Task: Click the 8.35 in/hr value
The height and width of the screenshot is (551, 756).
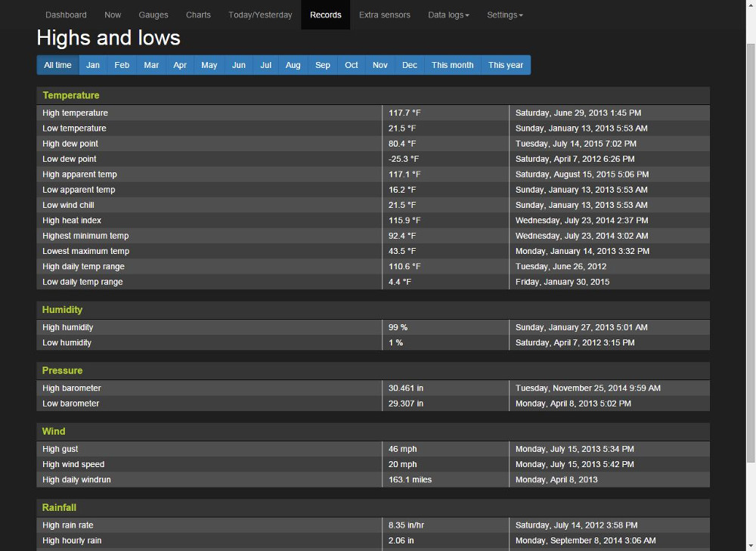Action: [407, 525]
